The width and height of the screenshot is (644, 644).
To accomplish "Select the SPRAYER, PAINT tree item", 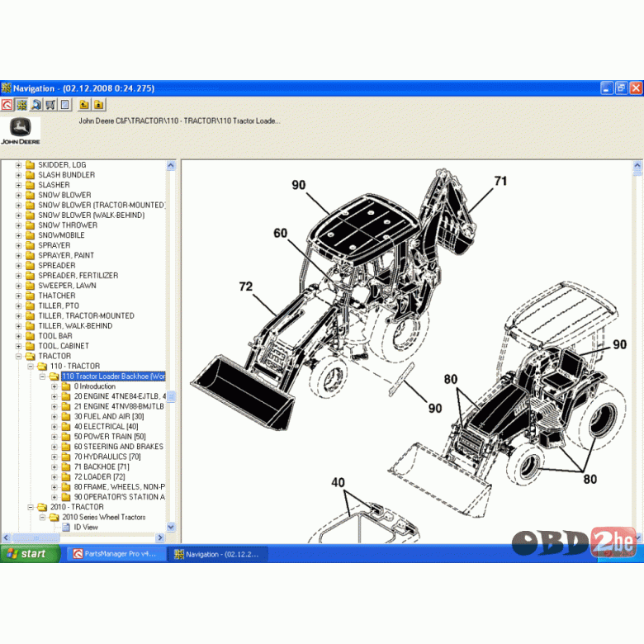I will [x=66, y=255].
